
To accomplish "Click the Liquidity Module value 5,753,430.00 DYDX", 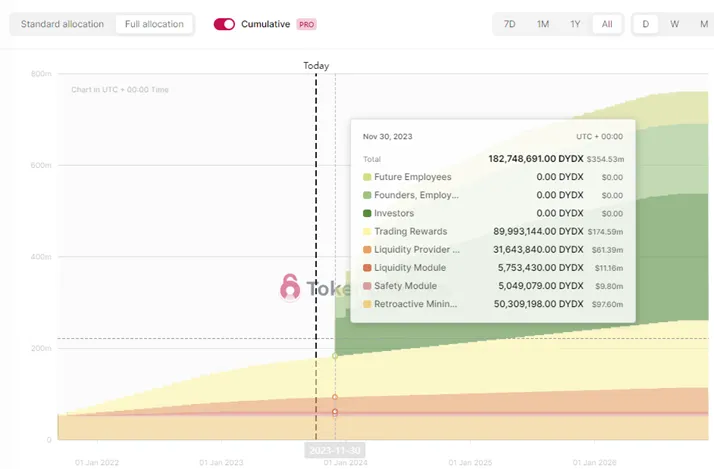I will [541, 268].
